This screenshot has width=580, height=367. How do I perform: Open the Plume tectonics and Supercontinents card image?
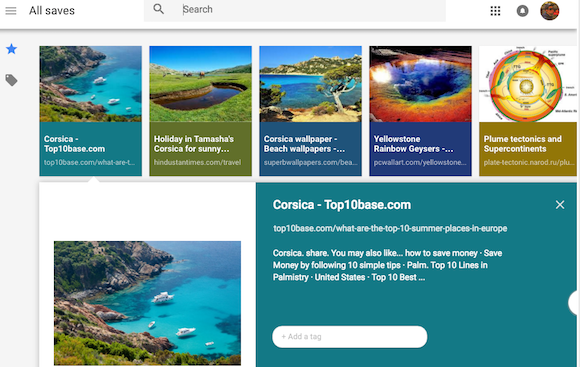(528, 84)
